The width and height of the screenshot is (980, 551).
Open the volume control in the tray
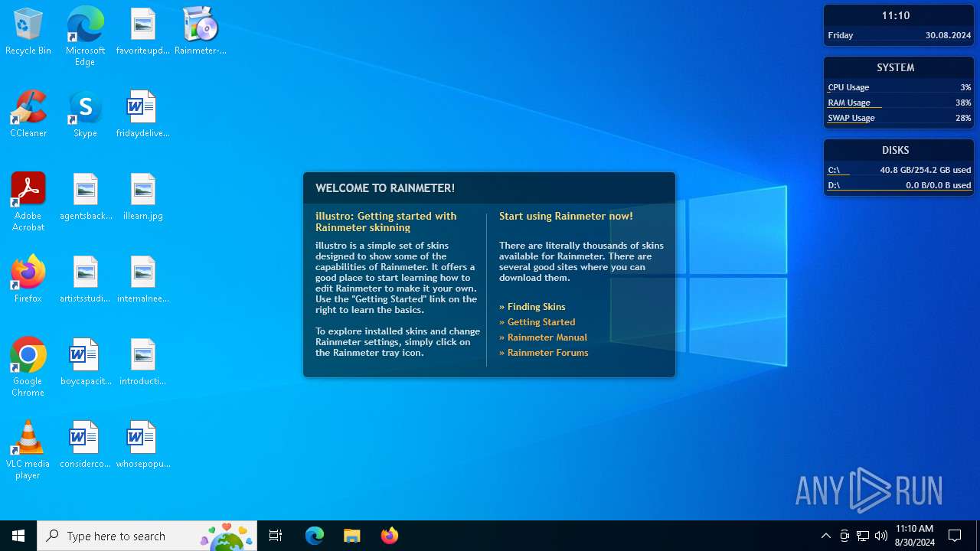tap(881, 536)
